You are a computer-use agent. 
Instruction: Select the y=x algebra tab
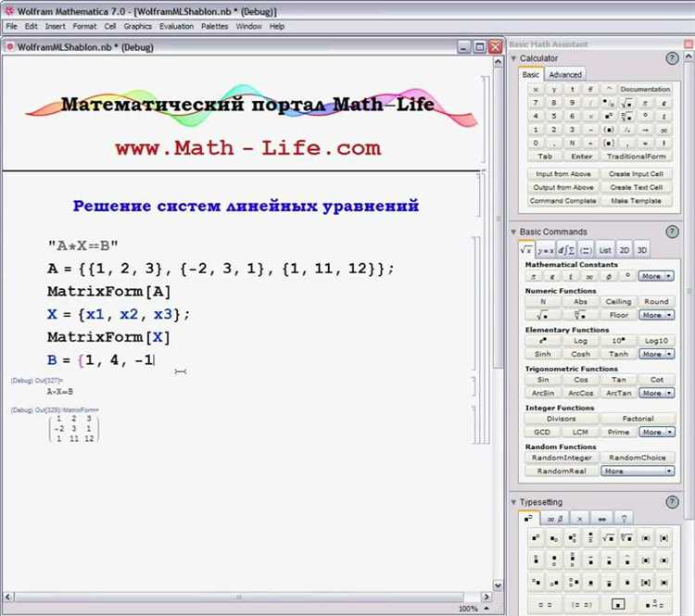coord(545,250)
